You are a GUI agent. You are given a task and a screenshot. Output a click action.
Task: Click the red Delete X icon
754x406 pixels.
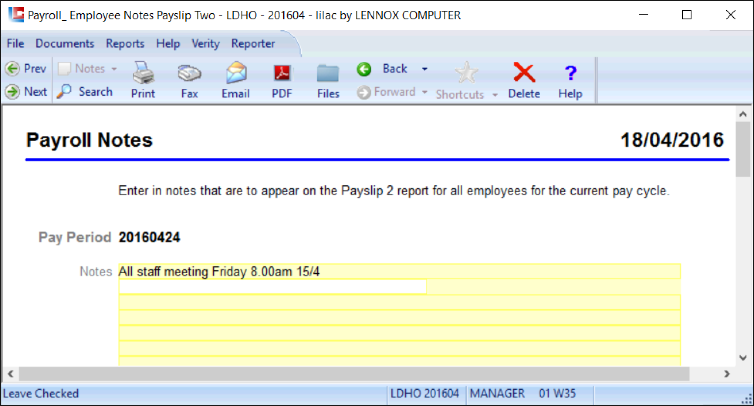tap(524, 73)
